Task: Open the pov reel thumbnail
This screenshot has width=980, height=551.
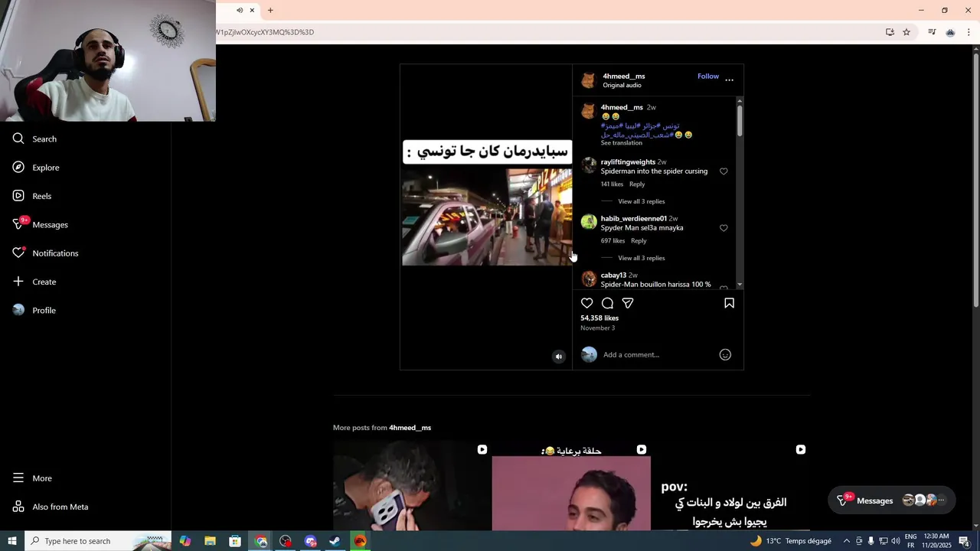Action: click(x=730, y=486)
